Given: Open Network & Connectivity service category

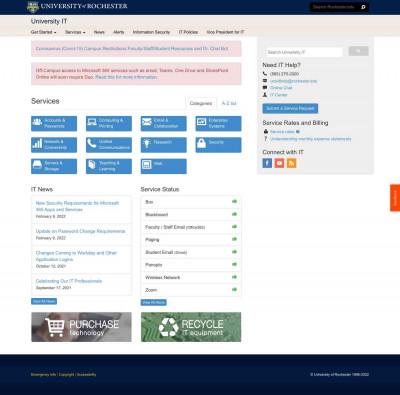Looking at the screenshot, I should coord(54,145).
